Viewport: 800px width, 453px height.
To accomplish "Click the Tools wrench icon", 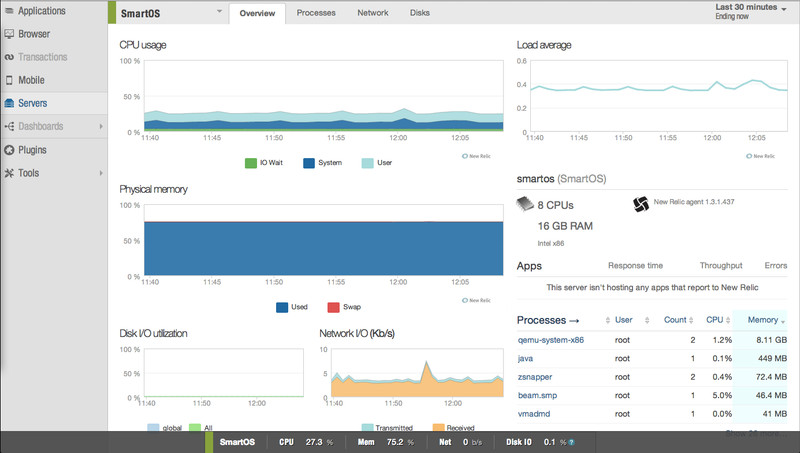I will (x=9, y=173).
